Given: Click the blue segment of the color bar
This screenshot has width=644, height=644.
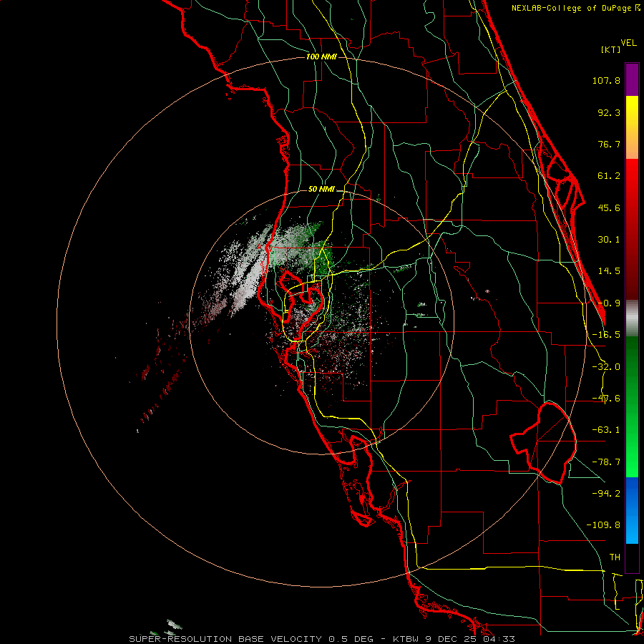Looking at the screenshot, I should coord(632,510).
